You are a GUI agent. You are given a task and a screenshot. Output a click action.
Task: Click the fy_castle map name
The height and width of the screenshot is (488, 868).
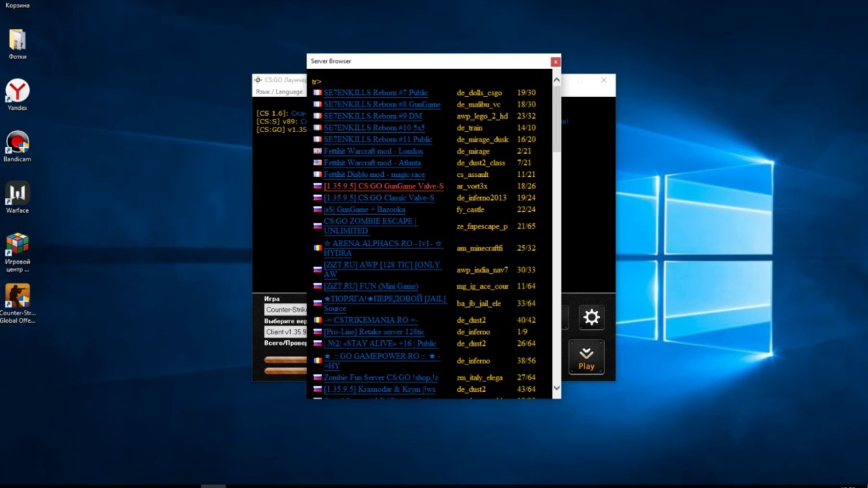pyautogui.click(x=471, y=209)
